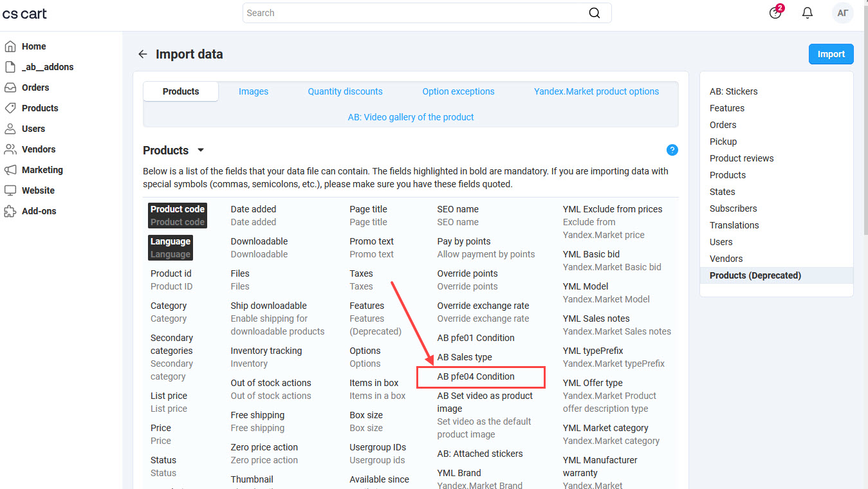This screenshot has width=868, height=489.
Task: Click the page vertical scrollbar
Action: point(864,129)
